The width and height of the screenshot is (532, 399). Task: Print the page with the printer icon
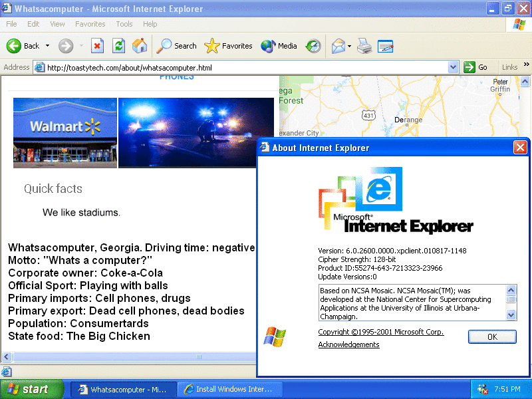(364, 46)
